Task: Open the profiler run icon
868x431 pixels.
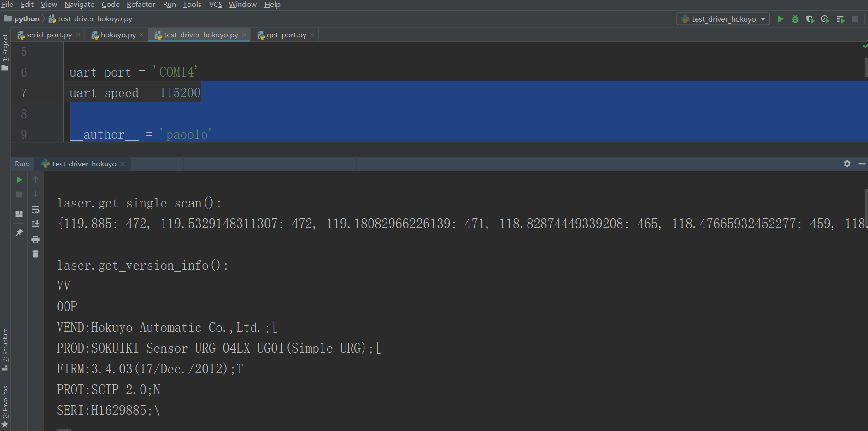Action: [825, 19]
